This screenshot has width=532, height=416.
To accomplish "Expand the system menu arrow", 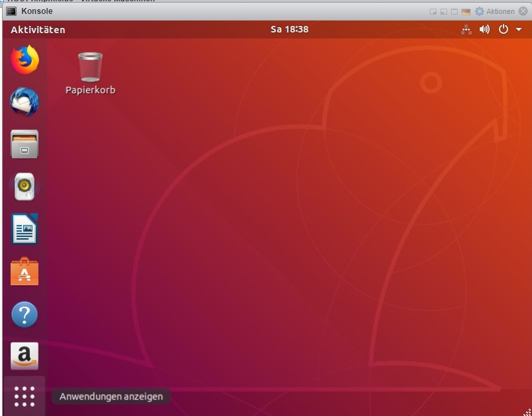I will coord(519,29).
